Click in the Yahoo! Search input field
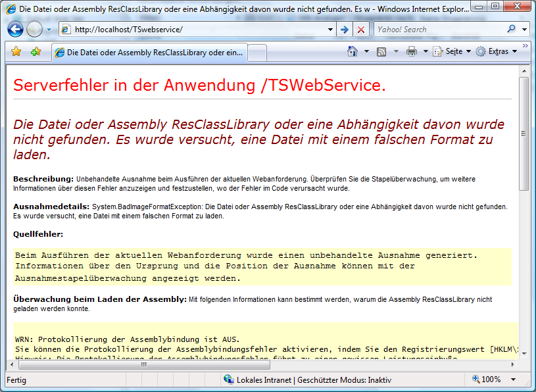The width and height of the screenshot is (536, 392). [437, 30]
